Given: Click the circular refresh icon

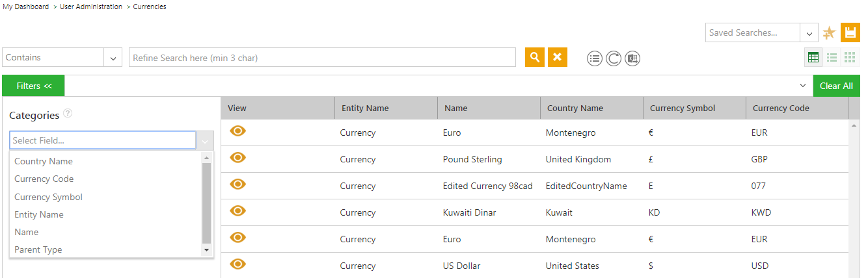Looking at the screenshot, I should tap(614, 58).
